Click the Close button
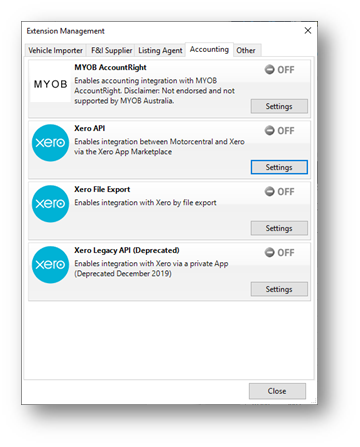Screen dimensions: 360x447 (277, 391)
